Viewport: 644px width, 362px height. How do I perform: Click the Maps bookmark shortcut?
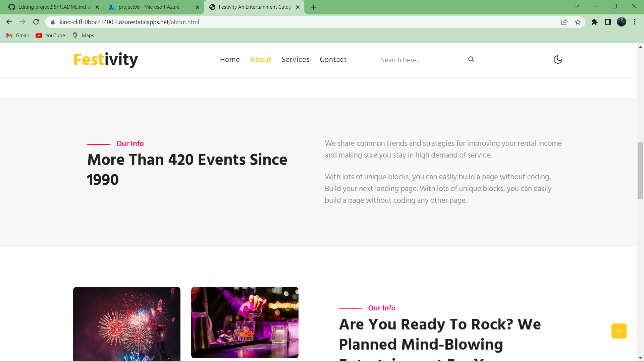[83, 35]
